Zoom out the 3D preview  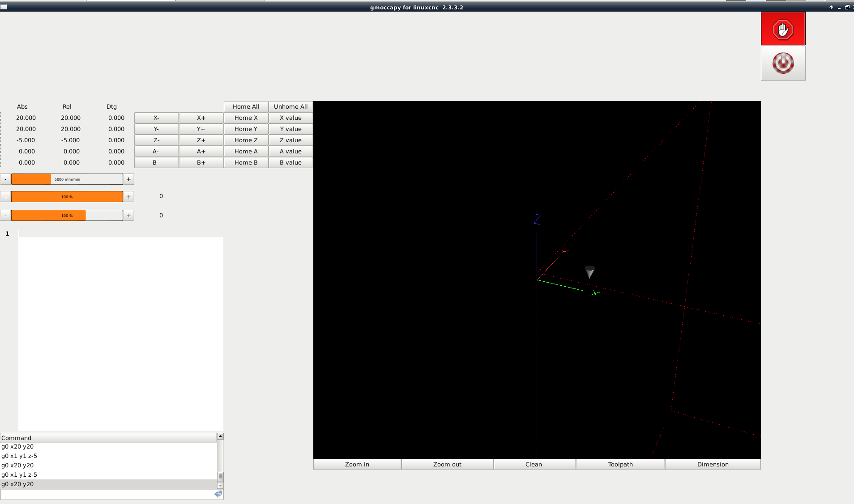coord(447,464)
